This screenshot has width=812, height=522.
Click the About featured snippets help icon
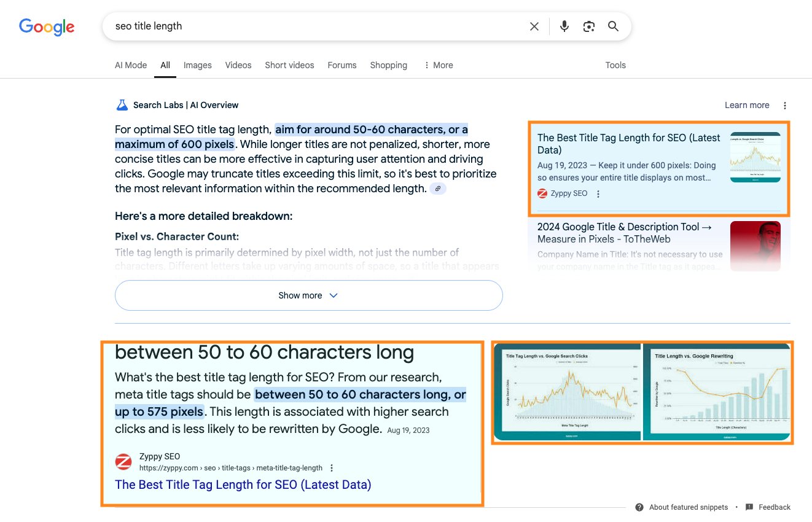tap(639, 507)
